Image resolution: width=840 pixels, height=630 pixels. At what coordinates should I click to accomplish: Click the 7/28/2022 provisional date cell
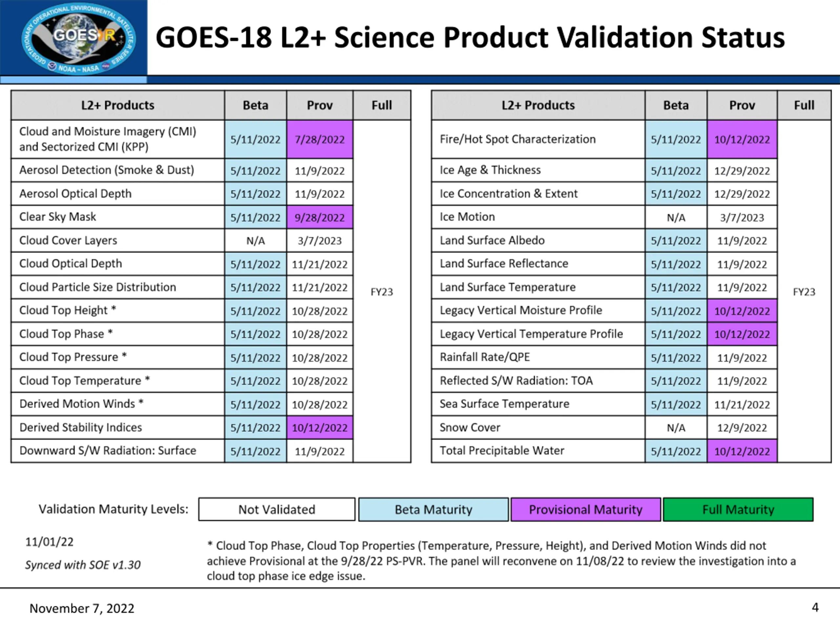click(320, 139)
